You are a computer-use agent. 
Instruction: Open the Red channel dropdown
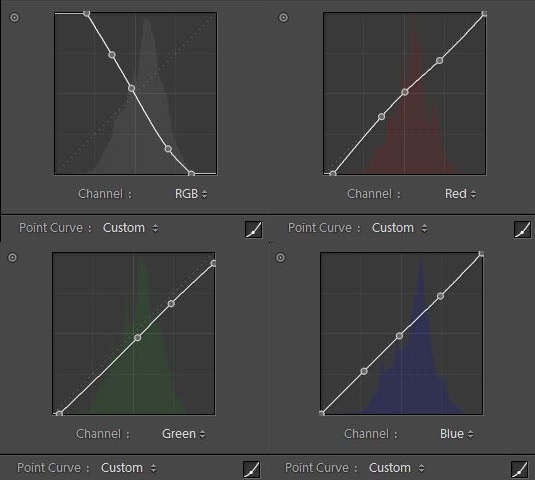click(460, 194)
